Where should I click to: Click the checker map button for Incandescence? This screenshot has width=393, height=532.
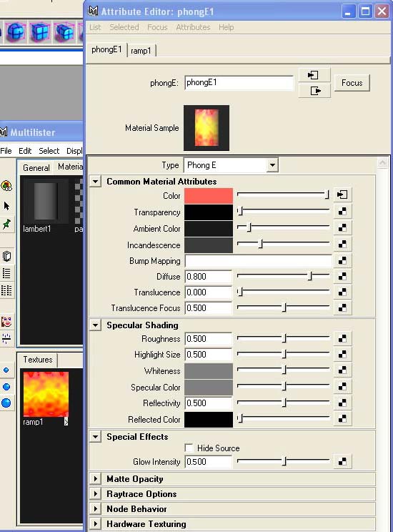coord(342,244)
